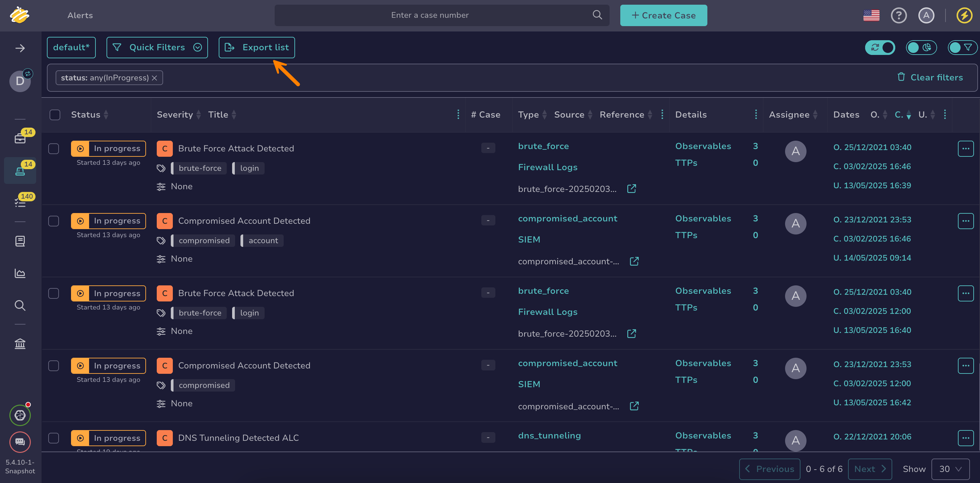980x483 pixels.
Task: Open row actions for alert updated 14/05/2025 09:14
Action: 966,221
